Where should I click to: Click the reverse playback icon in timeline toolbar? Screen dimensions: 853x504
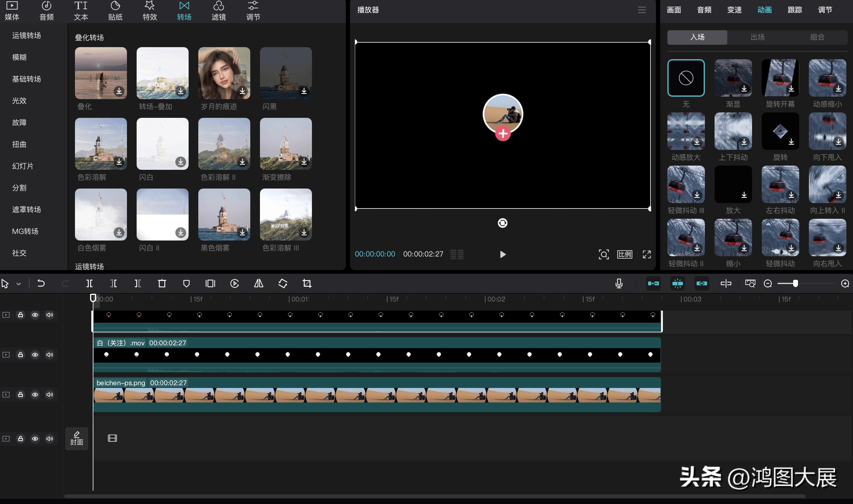[234, 283]
